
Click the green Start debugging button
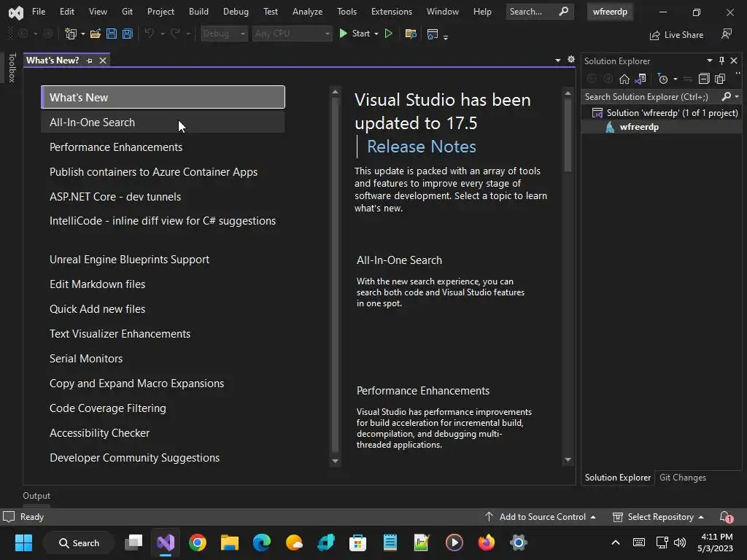coord(355,34)
